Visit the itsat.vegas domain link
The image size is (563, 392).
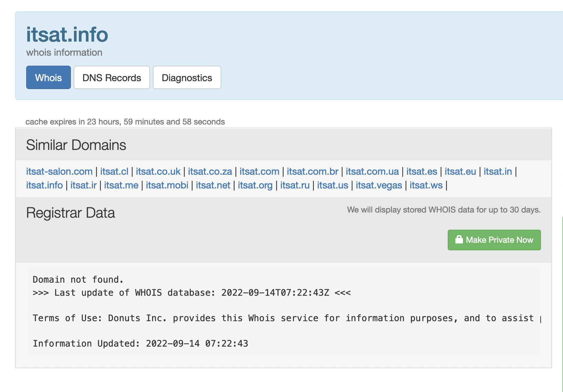[379, 185]
